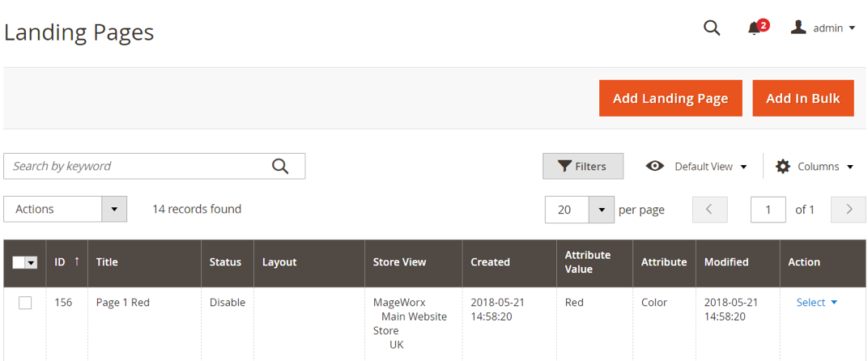Click MageWorx store view text
The height and width of the screenshot is (361, 868).
pyautogui.click(x=400, y=302)
